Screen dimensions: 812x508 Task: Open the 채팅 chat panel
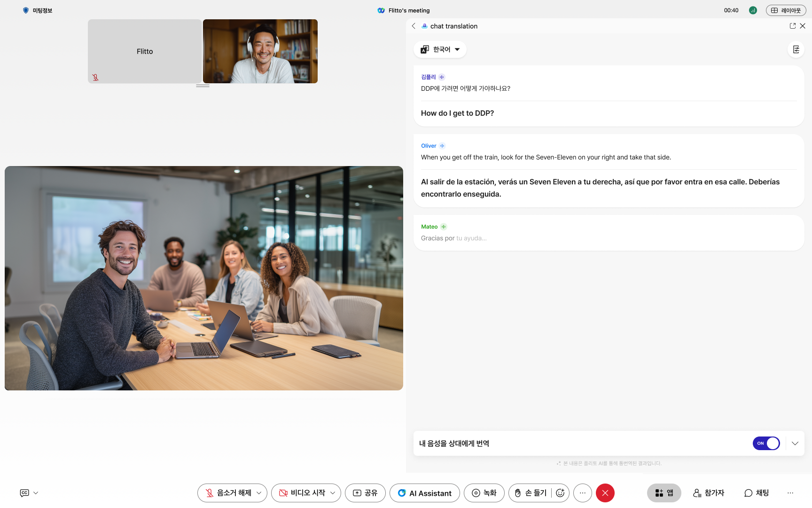pos(757,493)
